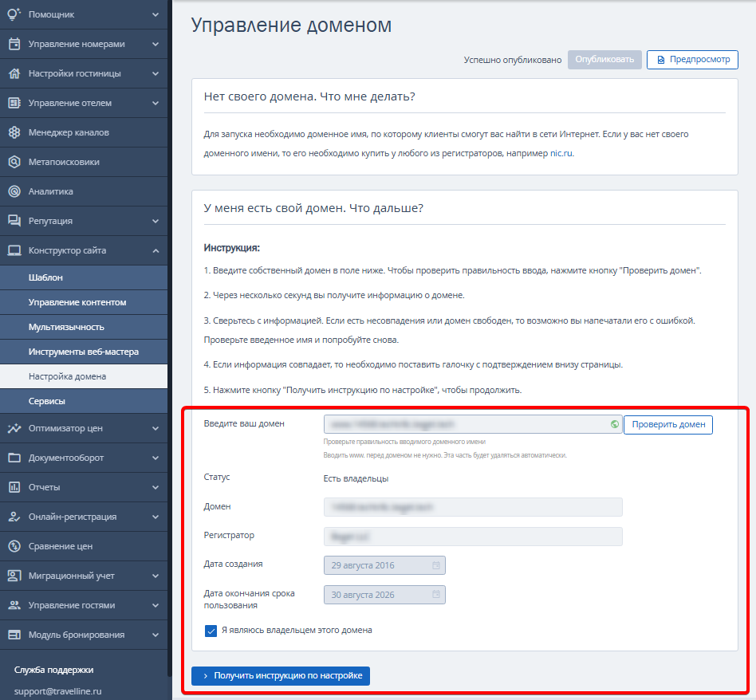Screen dimensions: 756x700
Task: Click the laptop icon for Конструктор сайта
Action: click(14, 250)
